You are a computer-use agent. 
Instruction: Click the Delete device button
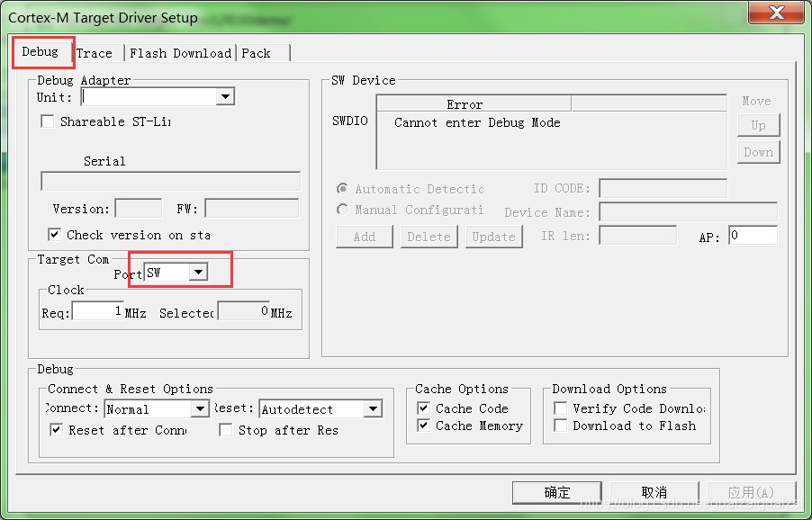pos(429,237)
